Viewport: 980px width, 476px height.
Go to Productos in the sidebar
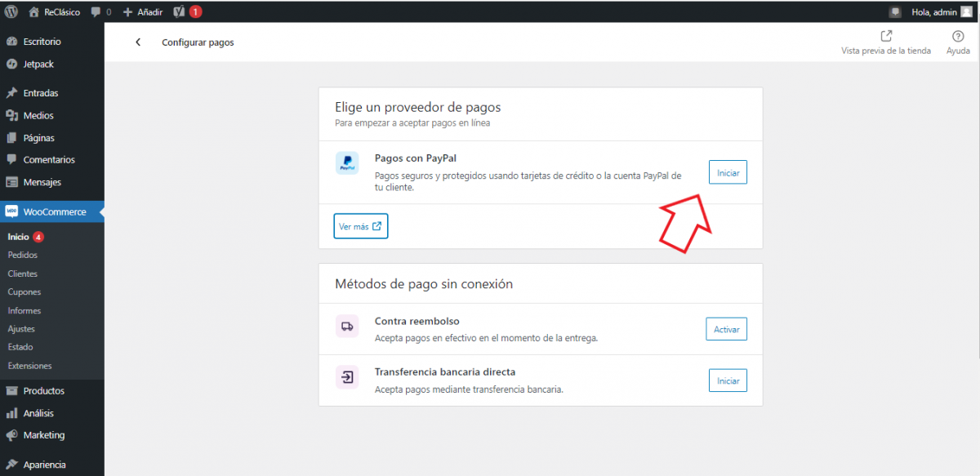(43, 390)
